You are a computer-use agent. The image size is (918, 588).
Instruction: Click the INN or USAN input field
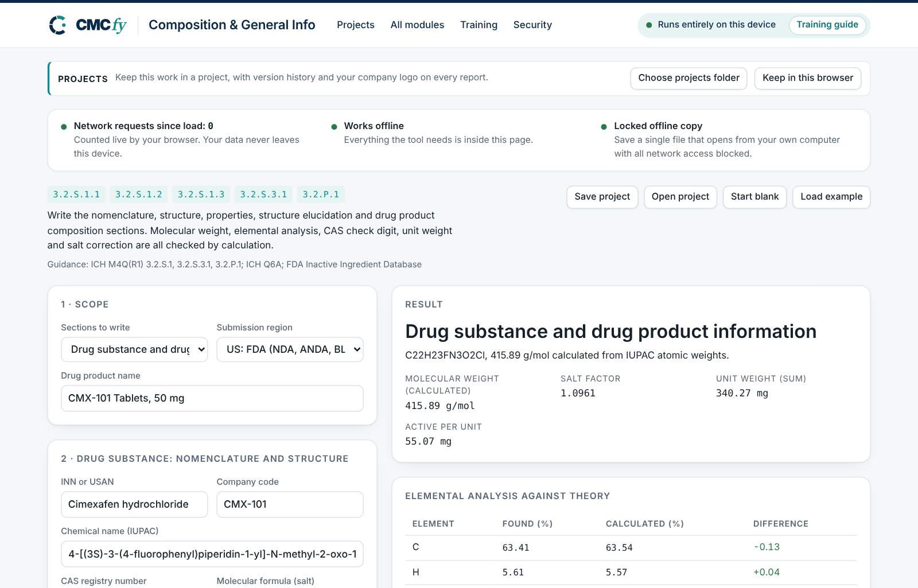[x=134, y=504]
